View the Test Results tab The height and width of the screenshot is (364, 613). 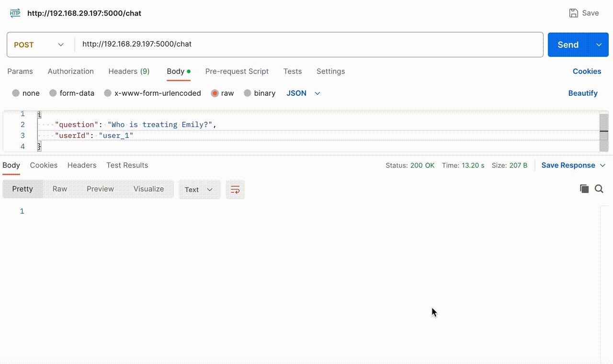point(127,165)
